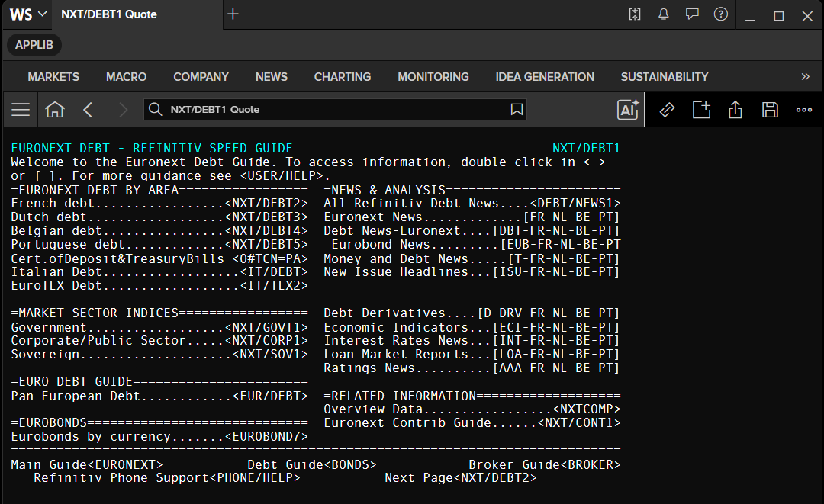This screenshot has width=824, height=504.
Task: Open Sovereign link <NXT/SOV1>
Action: [270, 354]
